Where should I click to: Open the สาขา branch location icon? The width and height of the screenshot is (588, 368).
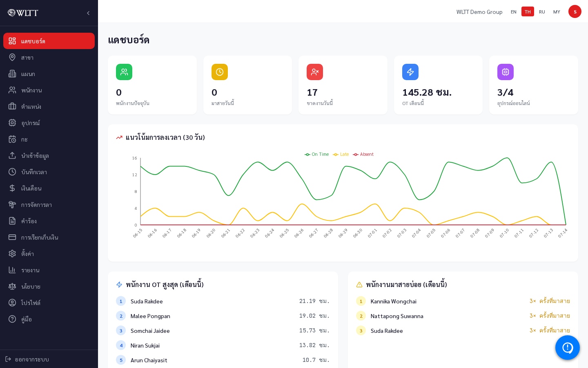(x=12, y=57)
